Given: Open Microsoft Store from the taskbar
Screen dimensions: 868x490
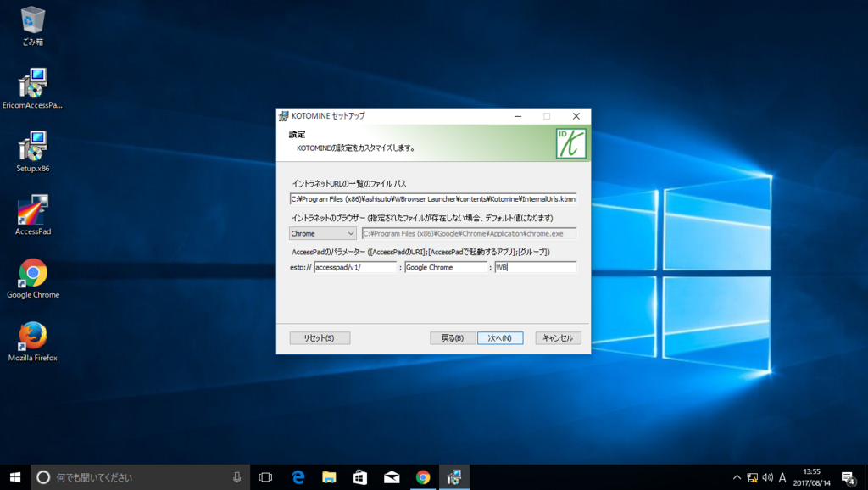Looking at the screenshot, I should click(360, 477).
